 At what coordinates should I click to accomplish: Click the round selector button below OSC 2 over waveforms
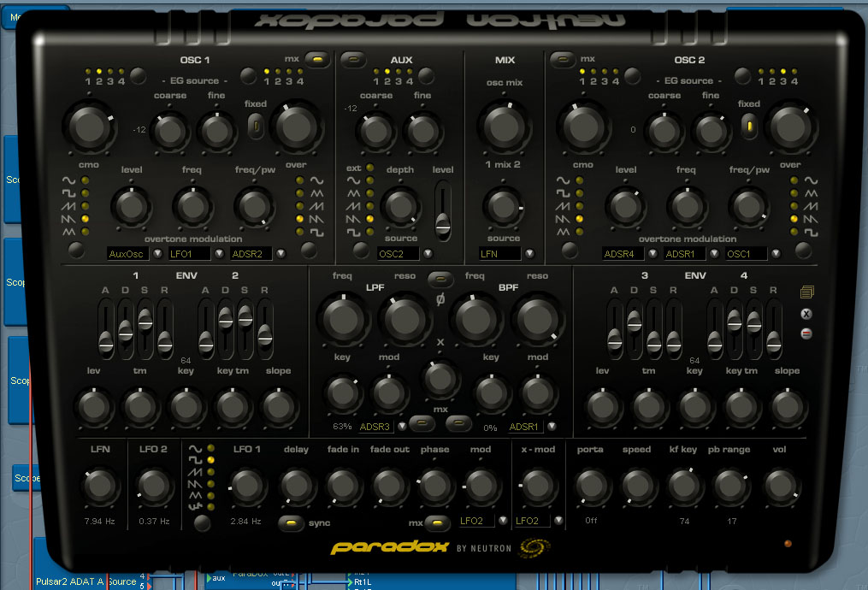point(803,251)
